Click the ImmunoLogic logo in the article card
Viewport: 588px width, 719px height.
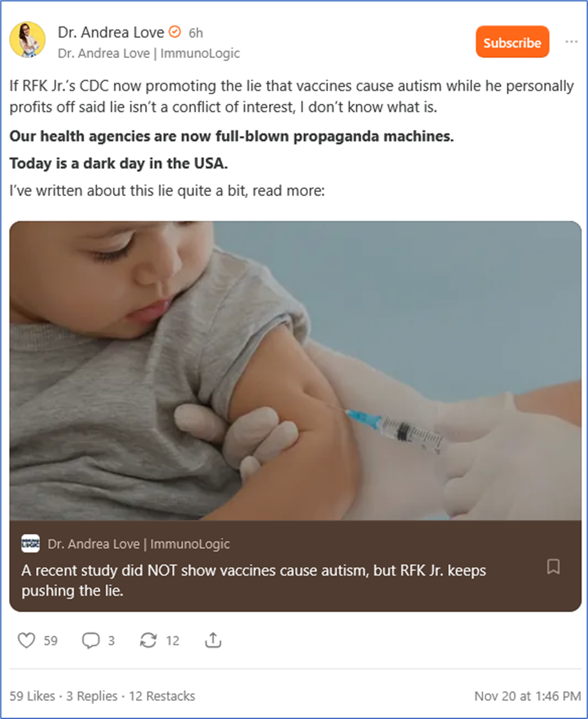click(x=30, y=544)
